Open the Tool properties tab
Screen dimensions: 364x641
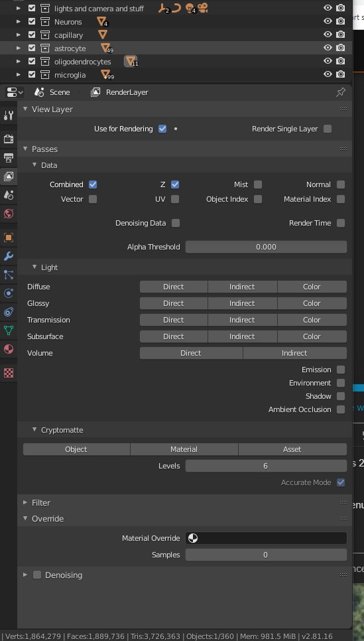click(9, 115)
